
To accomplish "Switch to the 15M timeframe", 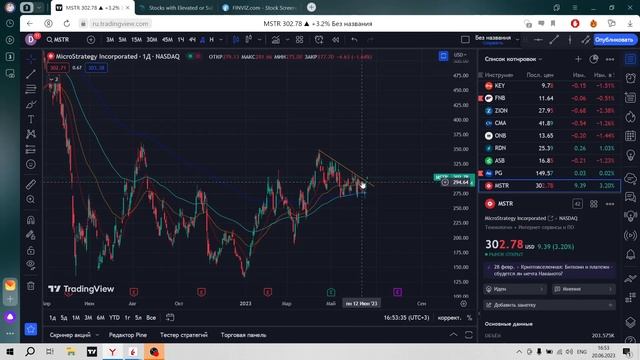I will pos(136,40).
